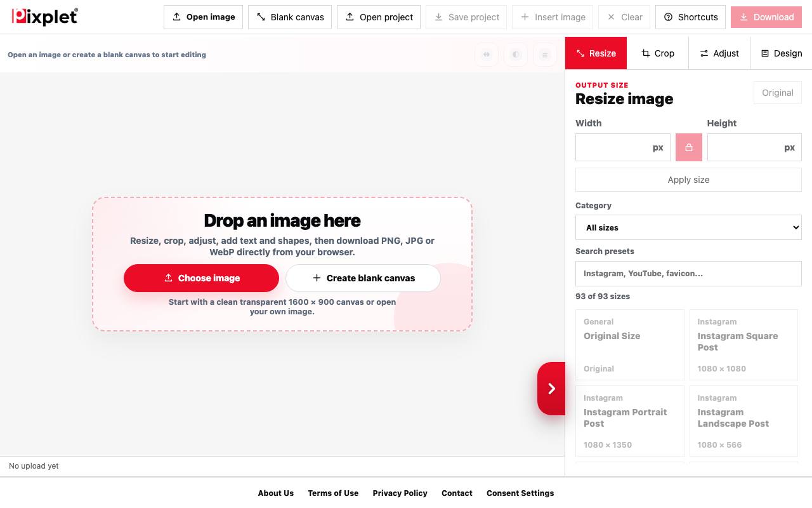Viewport: 812px width, 508px height.
Task: Click the Open project toolbar button
Action: [379, 17]
